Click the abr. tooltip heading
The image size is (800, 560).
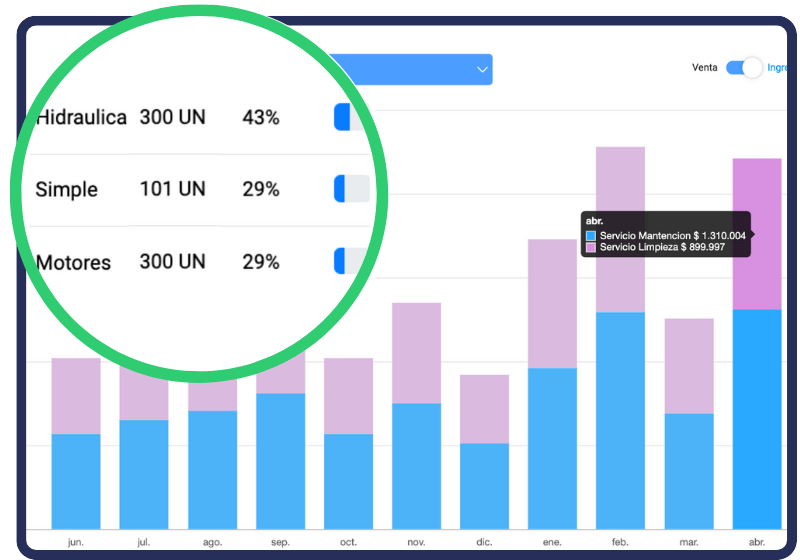[x=594, y=221]
